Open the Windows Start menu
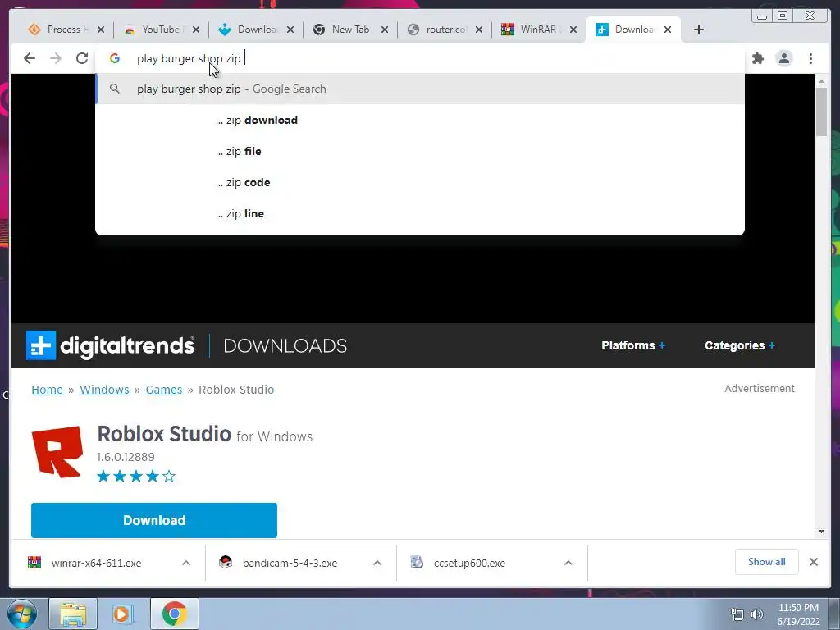 click(21, 614)
